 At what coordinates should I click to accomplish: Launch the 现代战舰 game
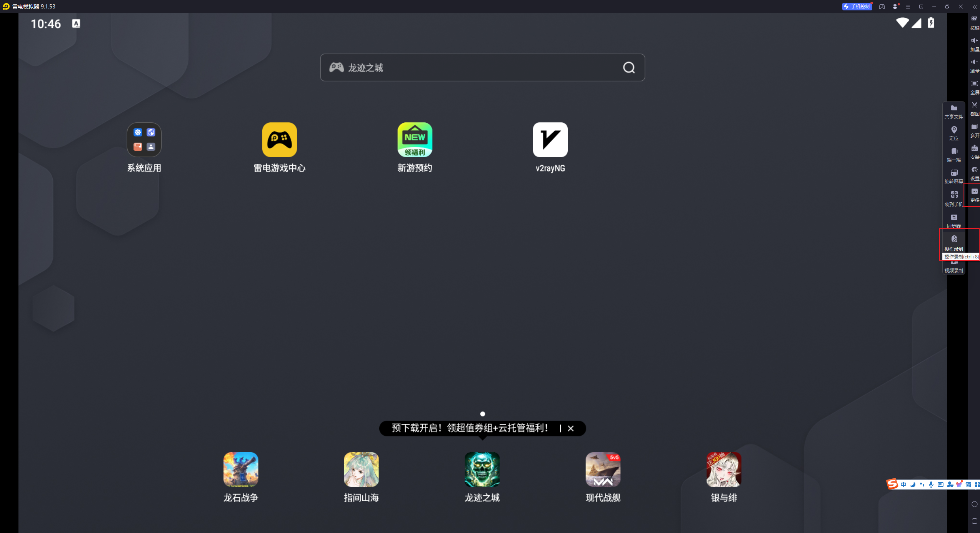click(603, 477)
